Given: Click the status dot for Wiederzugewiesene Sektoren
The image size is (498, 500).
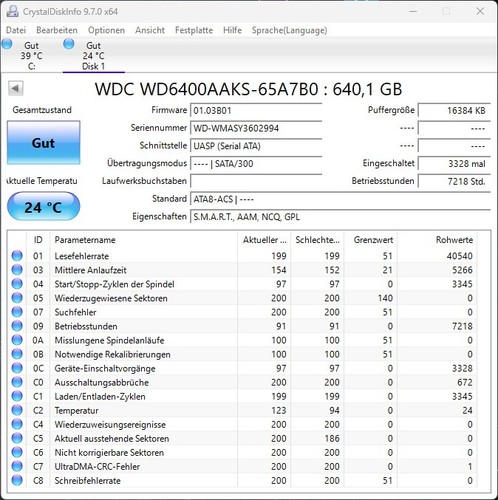Looking at the screenshot, I should click(17, 298).
